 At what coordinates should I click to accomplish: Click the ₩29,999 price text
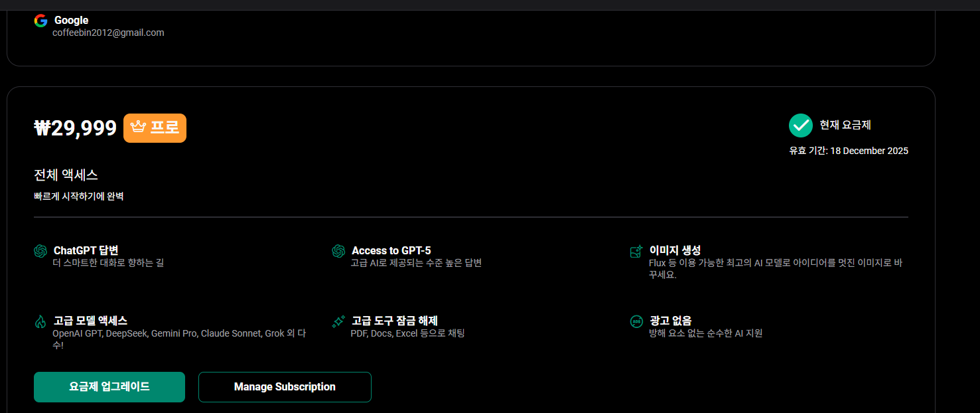(x=75, y=128)
